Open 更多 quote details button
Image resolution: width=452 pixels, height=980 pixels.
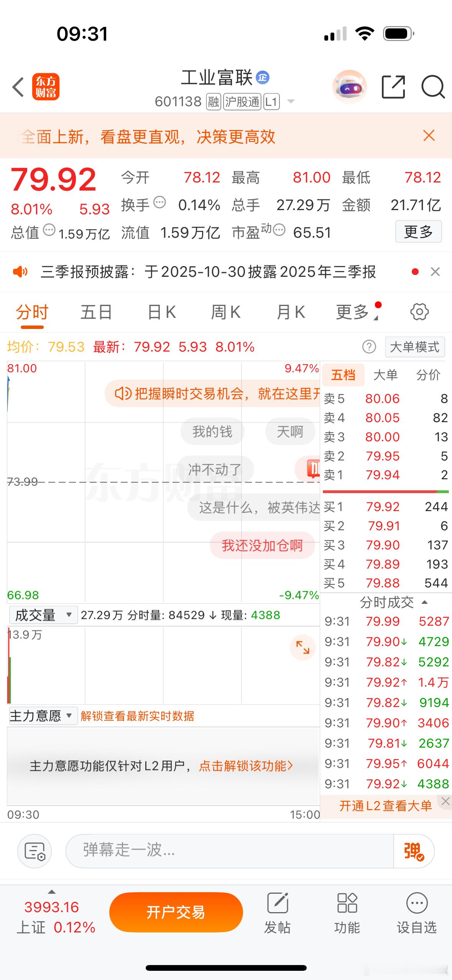[418, 232]
